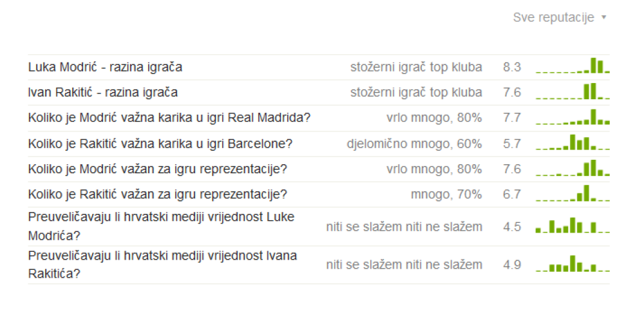This screenshot has width=644, height=324.
Task: Open the Sve reputacije dropdown
Action: [x=560, y=17]
